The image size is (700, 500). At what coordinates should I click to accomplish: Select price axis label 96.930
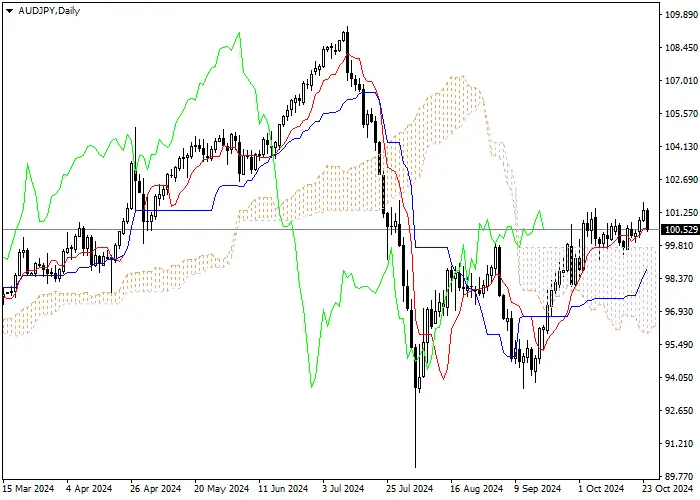click(681, 312)
